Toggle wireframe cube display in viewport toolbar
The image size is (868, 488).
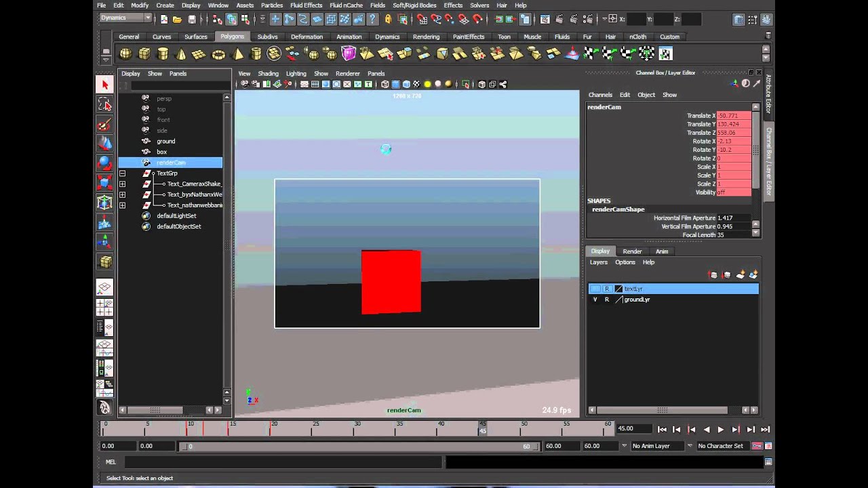[x=385, y=84]
